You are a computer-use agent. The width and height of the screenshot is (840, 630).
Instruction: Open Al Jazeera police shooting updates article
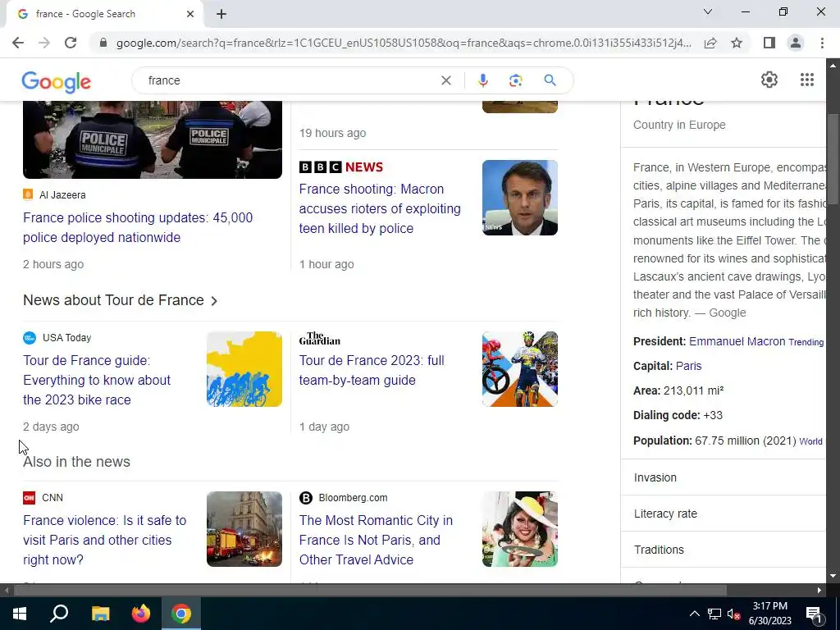(x=138, y=227)
